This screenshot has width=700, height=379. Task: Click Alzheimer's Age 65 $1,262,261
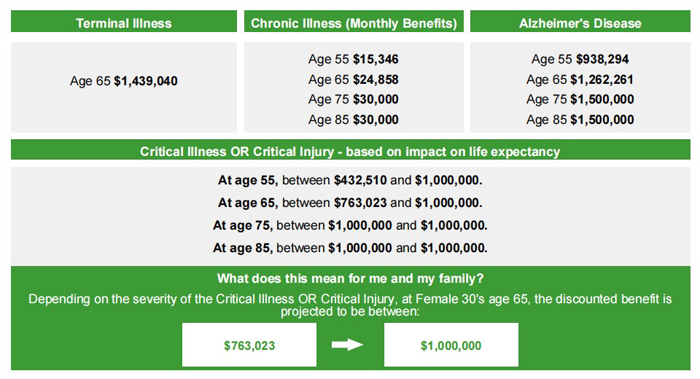[580, 79]
